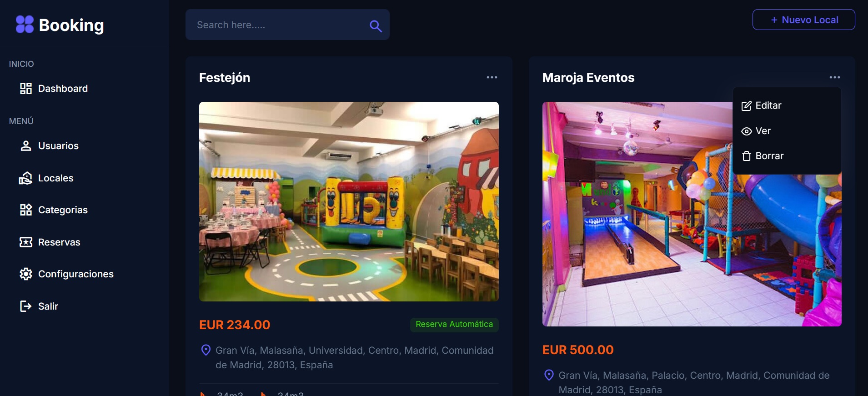Open the Festejón venue photo
Screen dimensions: 868x396
[349, 201]
